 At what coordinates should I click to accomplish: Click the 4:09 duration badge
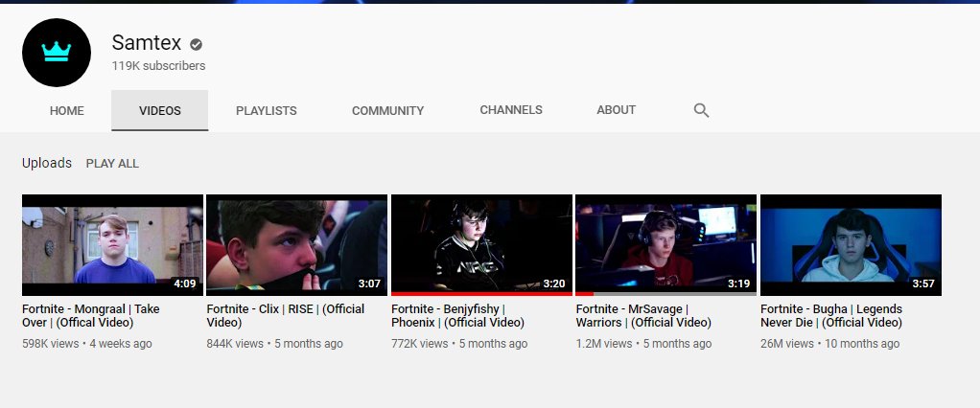(x=185, y=283)
